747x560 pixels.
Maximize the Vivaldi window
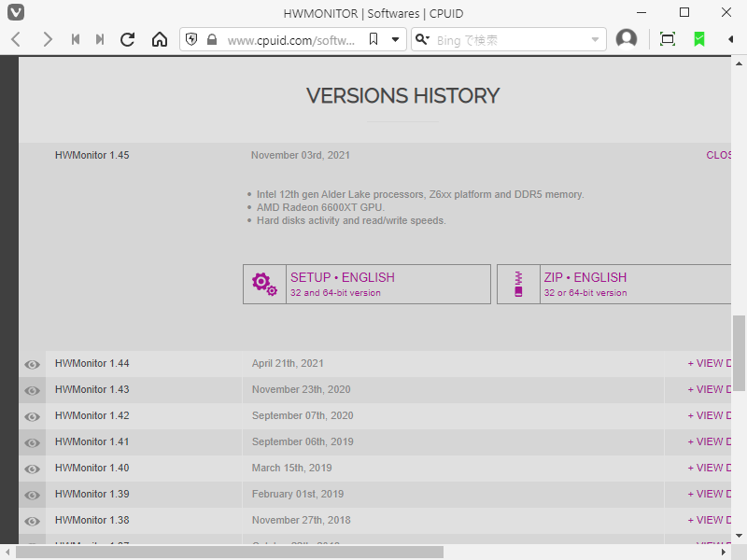684,12
